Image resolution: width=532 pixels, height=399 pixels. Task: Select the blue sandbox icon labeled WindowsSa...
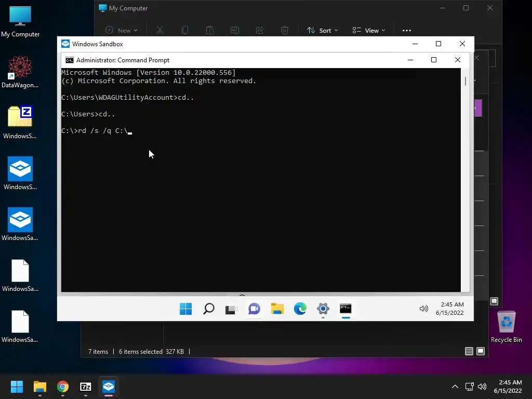[20, 224]
